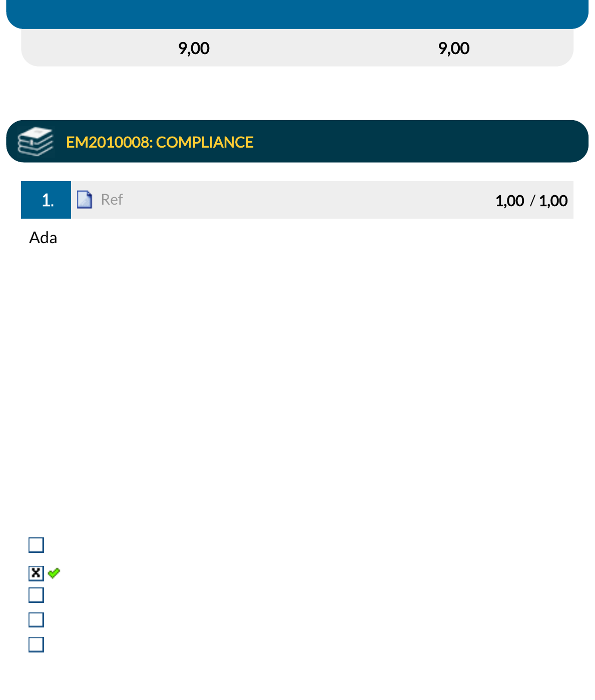Click the dark COMPLIANCE section header bar
The height and width of the screenshot is (700, 595).
(x=297, y=141)
